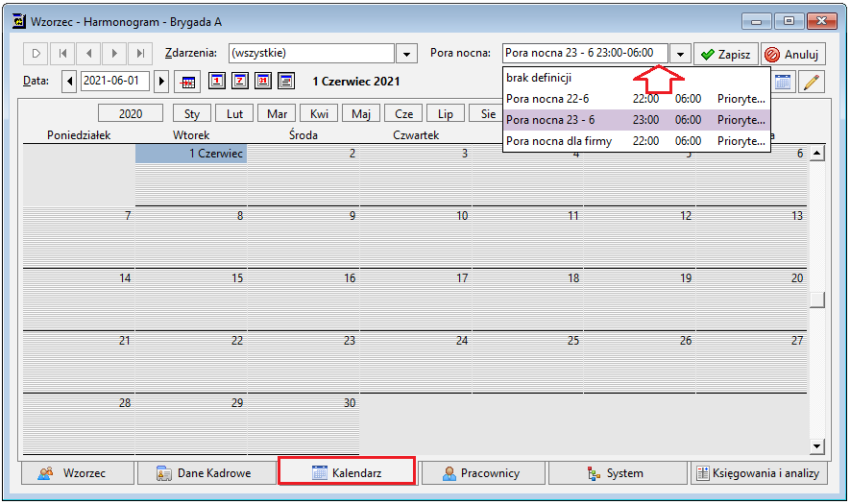Viewport: 850px width, 504px height.
Task: Click the Maj month button
Action: pyautogui.click(x=361, y=114)
